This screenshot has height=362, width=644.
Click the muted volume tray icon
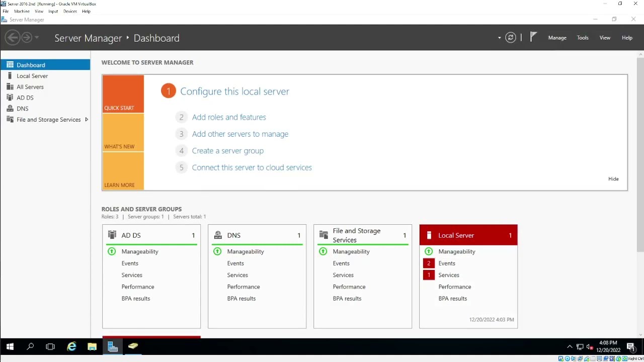tap(590, 346)
